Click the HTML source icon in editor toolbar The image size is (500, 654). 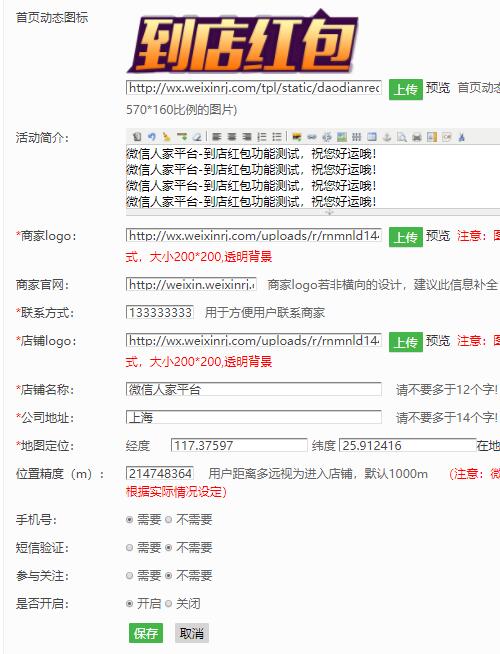(137, 136)
